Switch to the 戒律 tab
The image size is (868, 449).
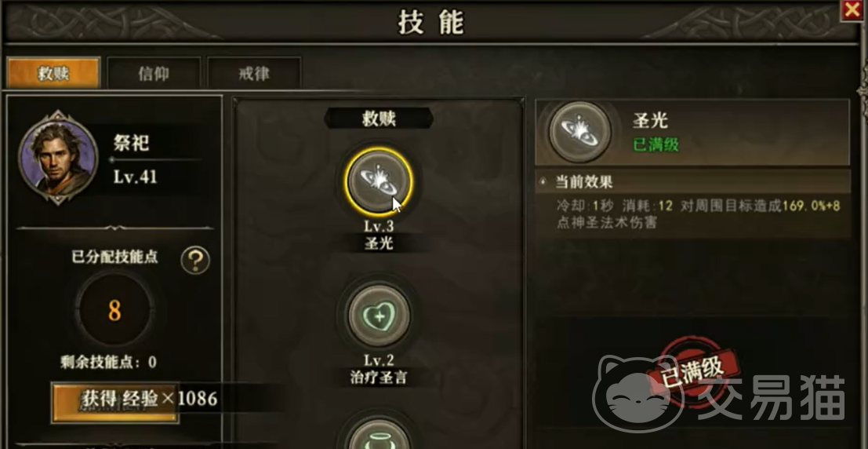[x=254, y=73]
